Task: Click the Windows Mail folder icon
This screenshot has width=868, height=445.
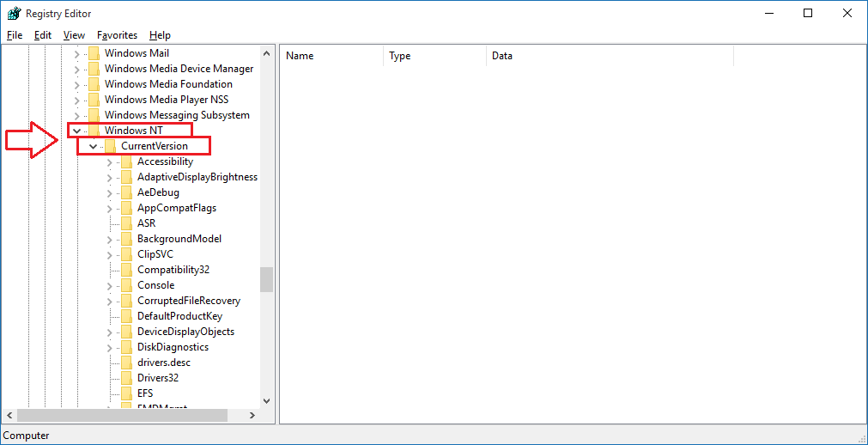Action: tap(94, 53)
